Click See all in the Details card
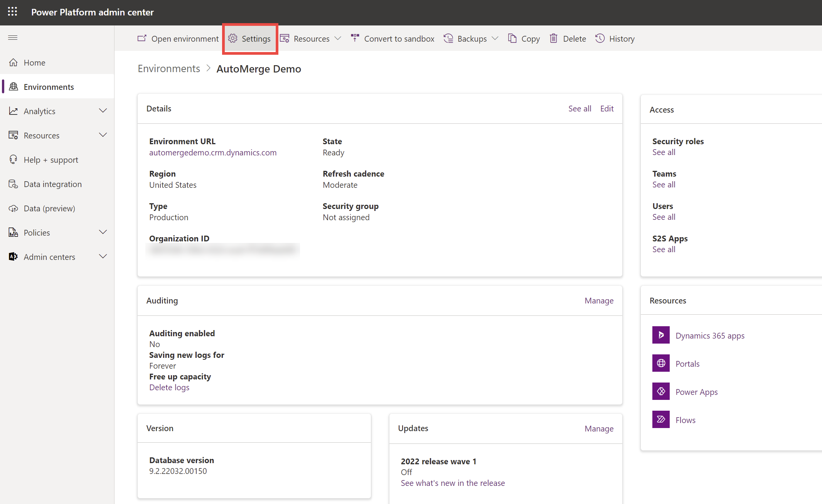The image size is (822, 504). (579, 109)
